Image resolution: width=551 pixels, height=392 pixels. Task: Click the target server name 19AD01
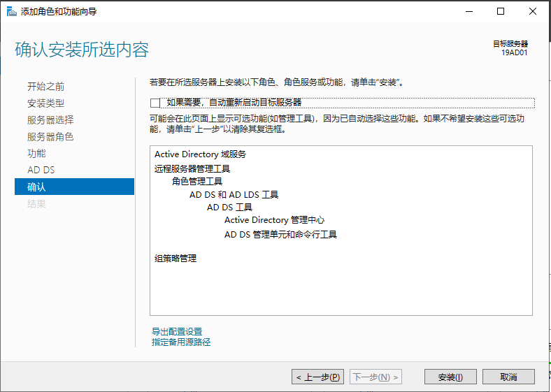pos(514,52)
